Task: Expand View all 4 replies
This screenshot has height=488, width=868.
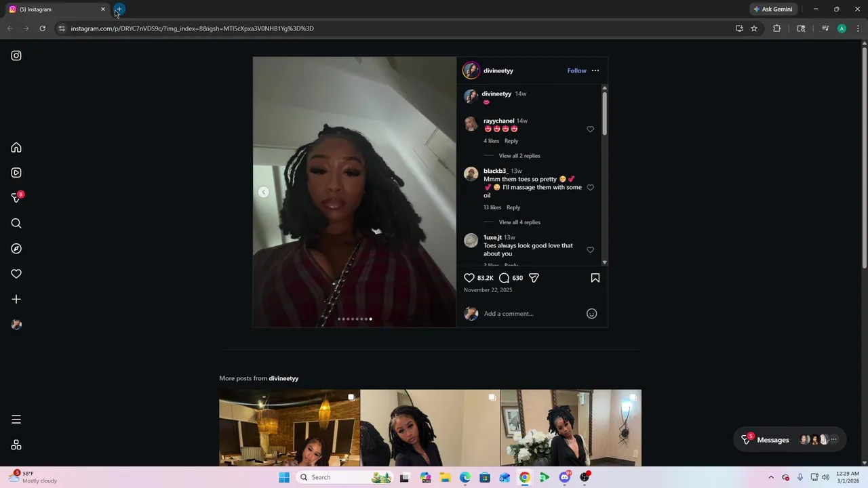Action: click(x=519, y=222)
